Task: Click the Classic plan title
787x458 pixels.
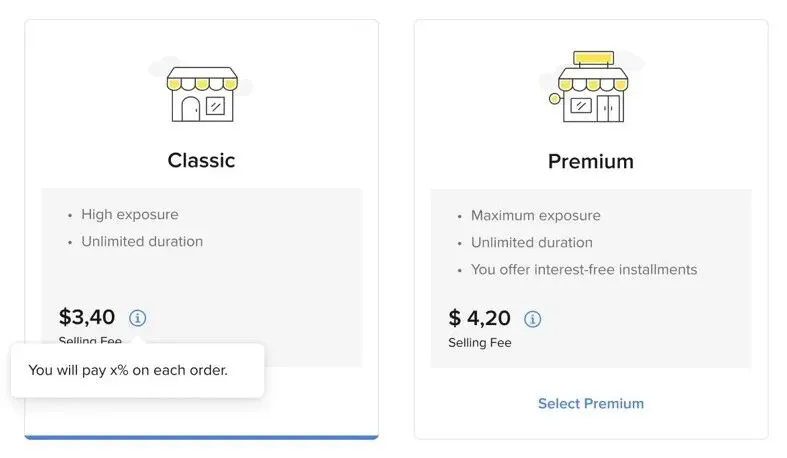Action: [x=201, y=161]
